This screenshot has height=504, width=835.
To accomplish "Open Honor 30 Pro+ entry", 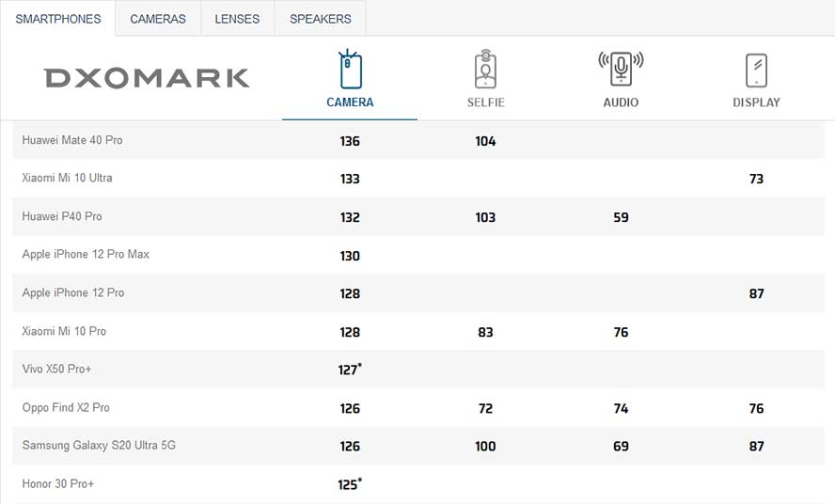I will [x=58, y=483].
